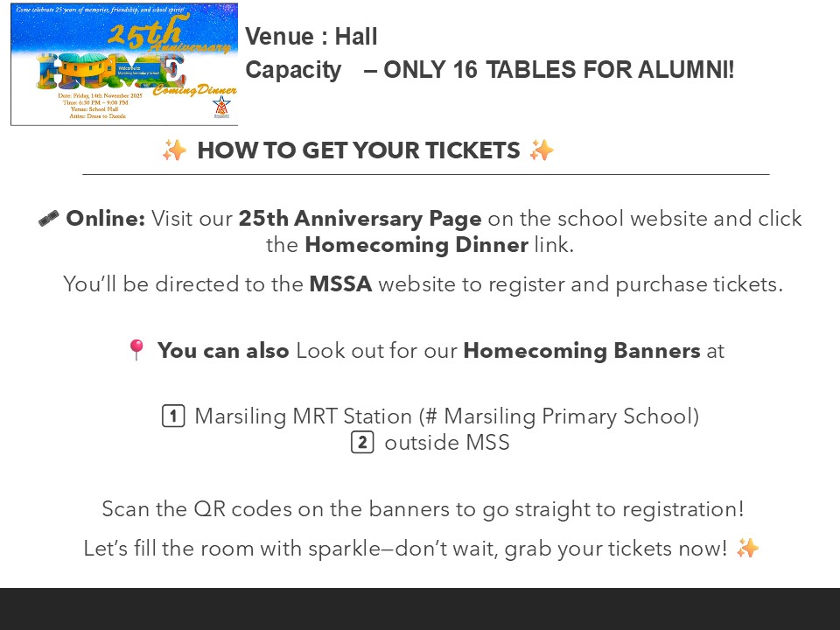Click the sparkle emoji before HOW TO GET
This screenshot has height=630, width=840.
tap(175, 150)
